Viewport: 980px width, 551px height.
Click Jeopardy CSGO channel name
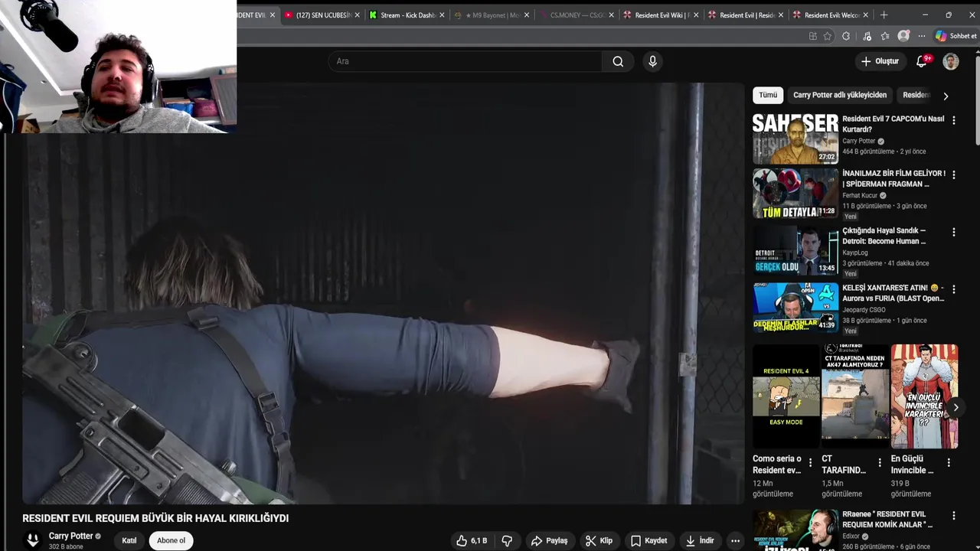click(864, 309)
